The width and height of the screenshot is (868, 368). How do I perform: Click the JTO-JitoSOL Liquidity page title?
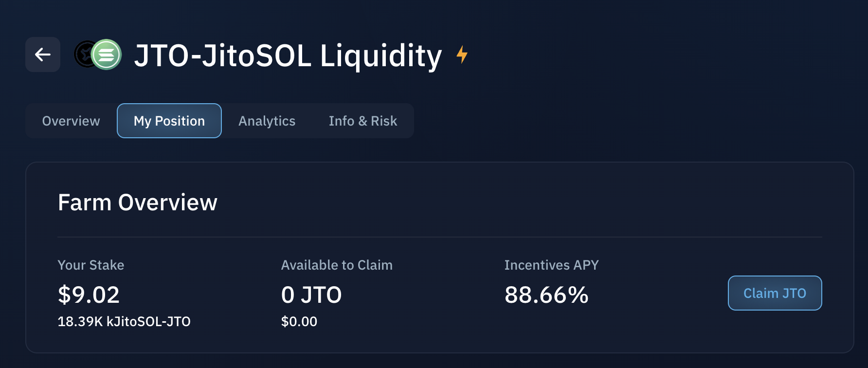click(288, 55)
